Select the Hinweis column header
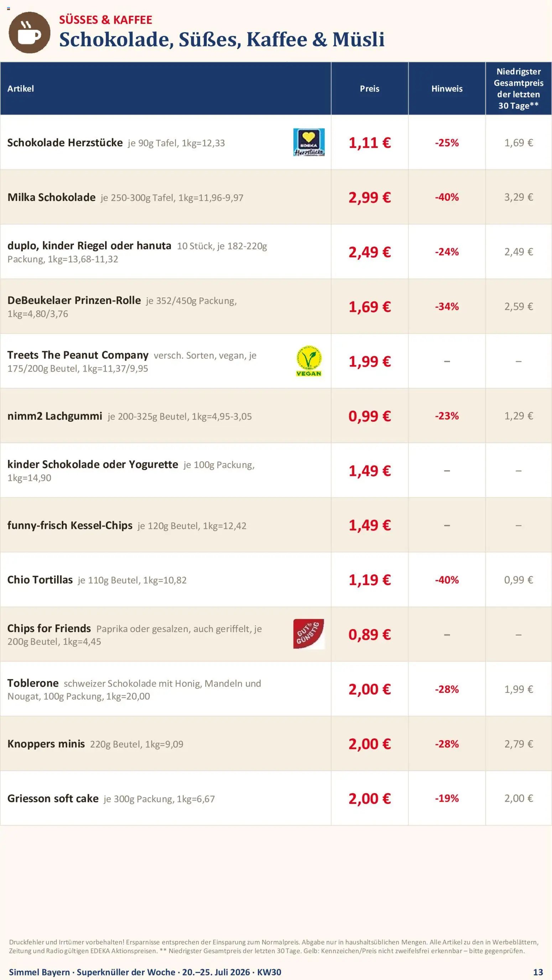 (447, 88)
